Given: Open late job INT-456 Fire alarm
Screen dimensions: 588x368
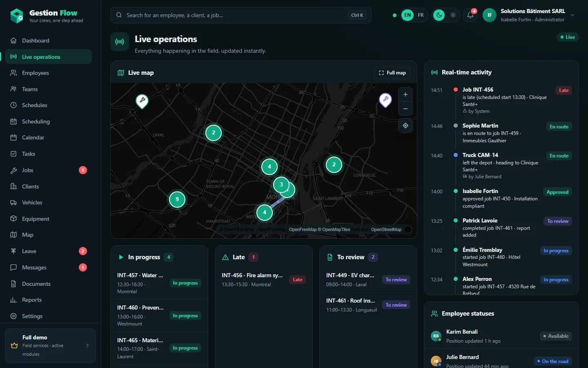Looking at the screenshot, I should [x=264, y=280].
